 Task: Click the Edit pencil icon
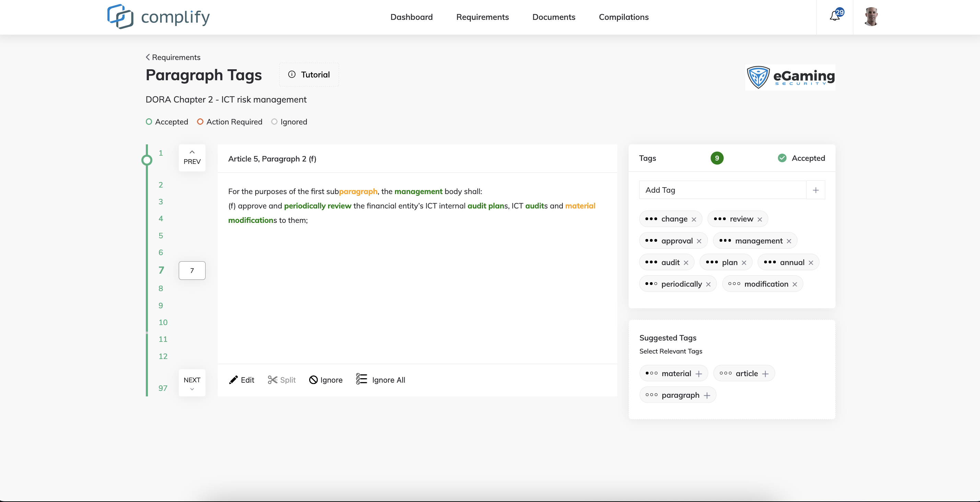[x=233, y=380]
